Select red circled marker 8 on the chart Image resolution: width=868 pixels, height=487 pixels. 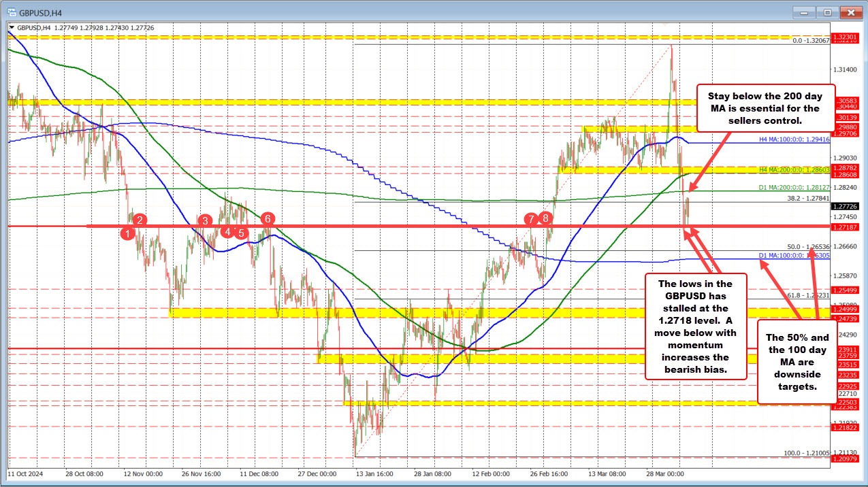pyautogui.click(x=545, y=218)
